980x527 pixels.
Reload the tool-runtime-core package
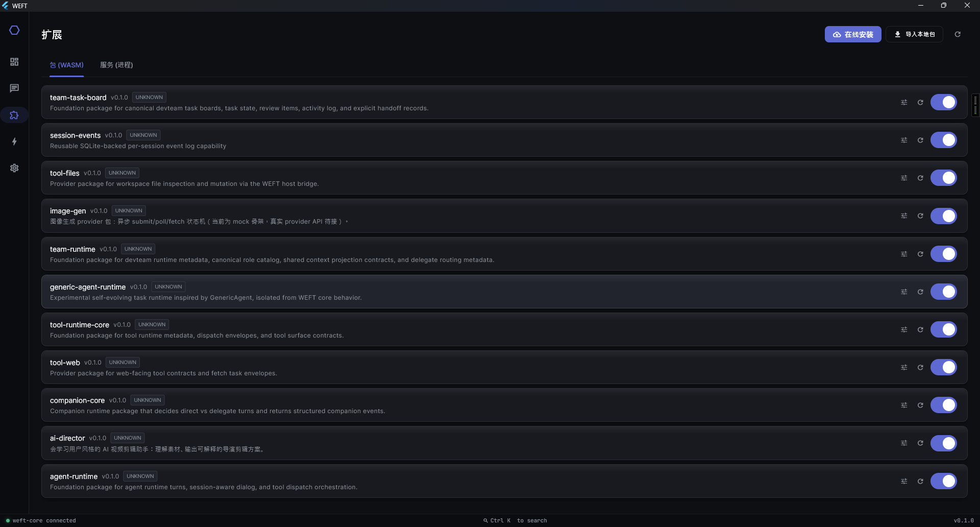coord(920,329)
